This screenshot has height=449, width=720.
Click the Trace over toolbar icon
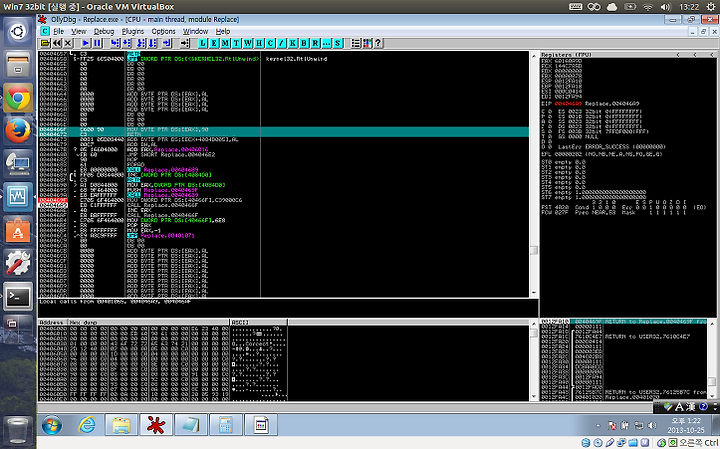pos(152,43)
